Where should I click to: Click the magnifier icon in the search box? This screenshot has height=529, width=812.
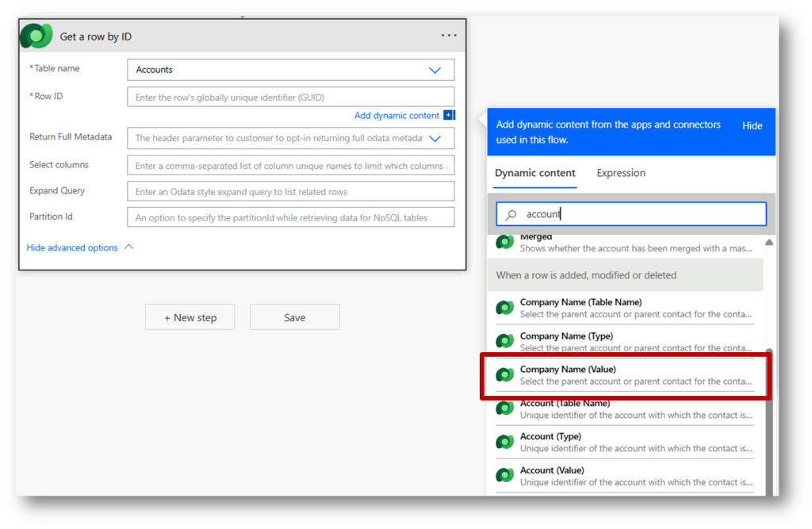(511, 214)
